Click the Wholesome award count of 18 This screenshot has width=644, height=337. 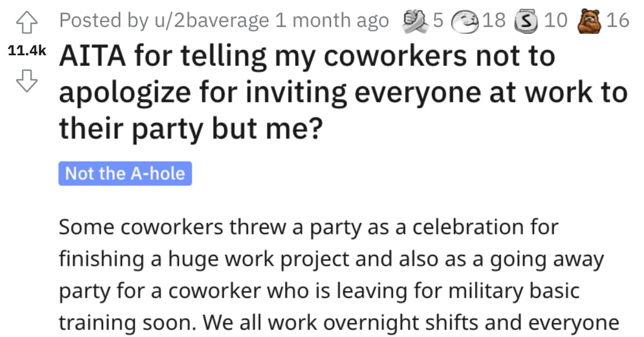click(494, 19)
